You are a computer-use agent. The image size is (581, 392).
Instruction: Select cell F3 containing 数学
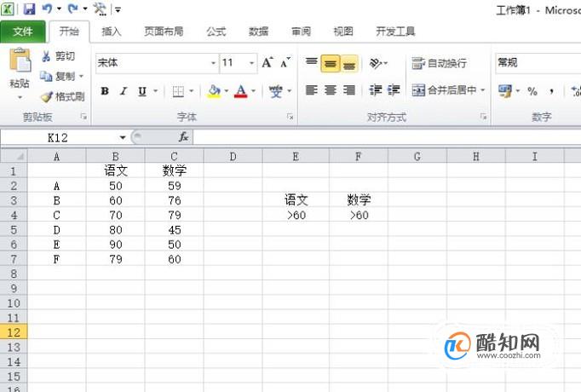click(x=359, y=200)
